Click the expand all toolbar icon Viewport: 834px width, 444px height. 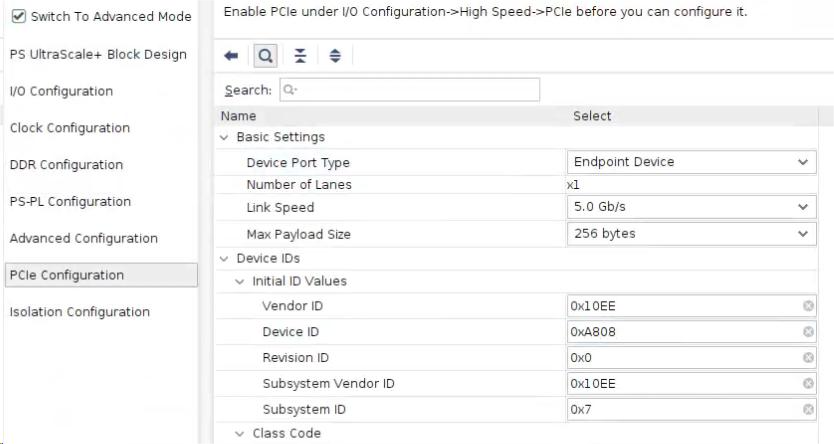tap(334, 57)
